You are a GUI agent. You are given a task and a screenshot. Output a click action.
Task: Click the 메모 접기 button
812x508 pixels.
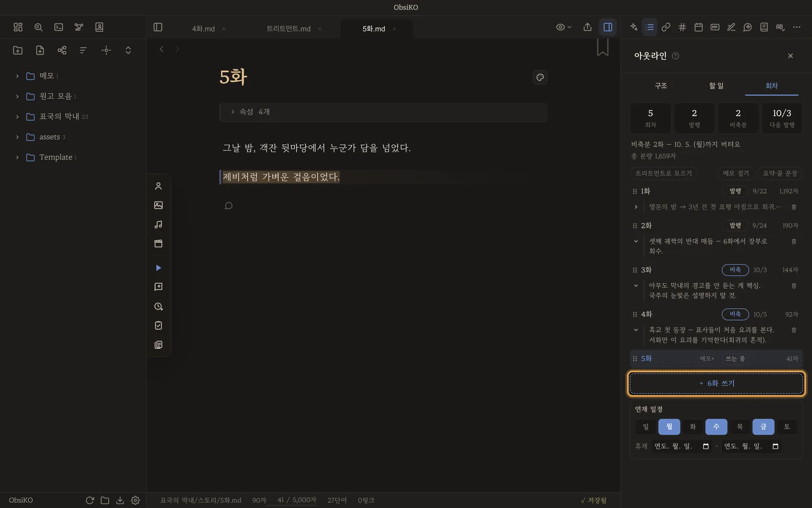[735, 173]
